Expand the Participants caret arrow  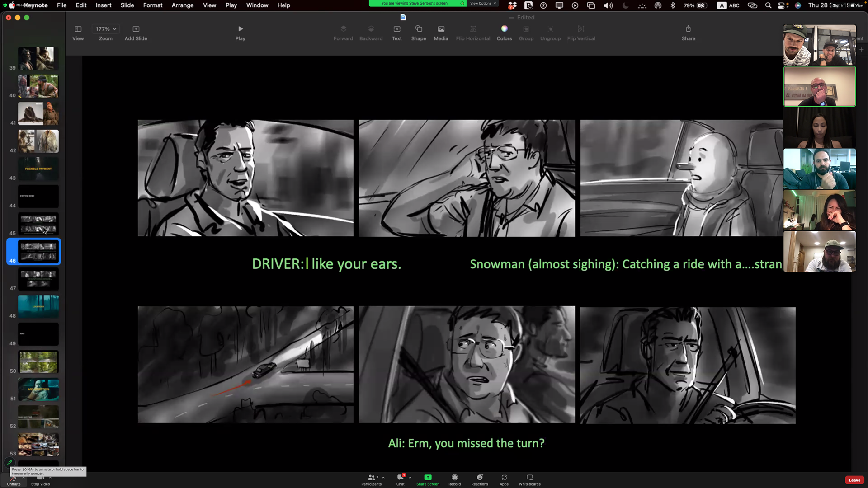tap(383, 478)
